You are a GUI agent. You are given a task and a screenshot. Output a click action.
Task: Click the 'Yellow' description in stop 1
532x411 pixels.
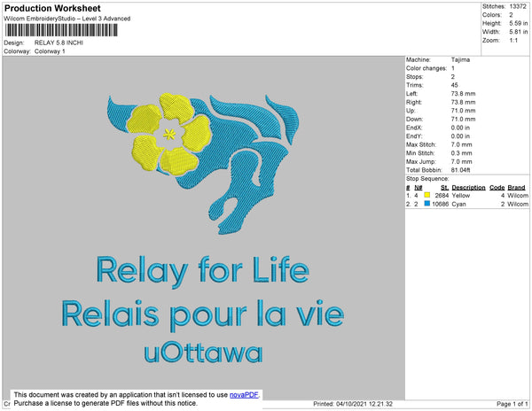point(461,196)
